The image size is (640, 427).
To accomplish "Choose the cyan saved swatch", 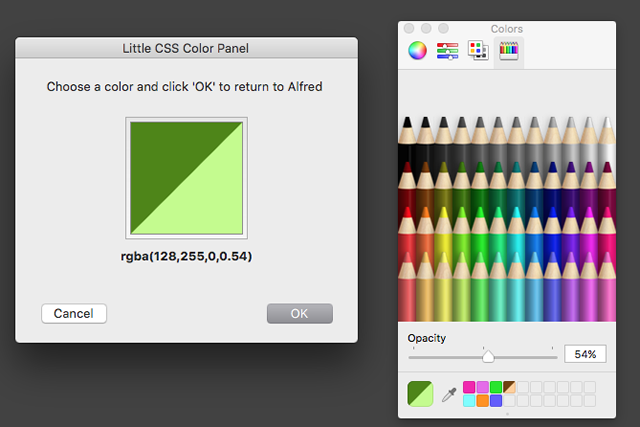I will [x=469, y=400].
